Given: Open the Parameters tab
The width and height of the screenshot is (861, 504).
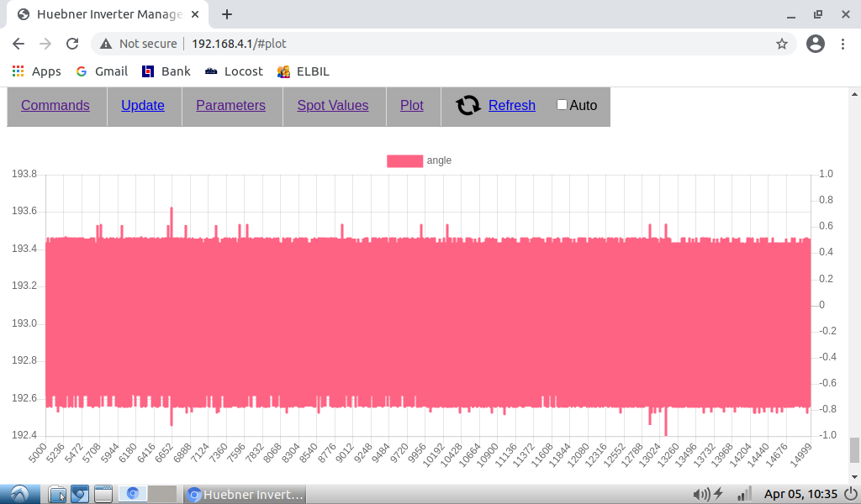Looking at the screenshot, I should pos(230,105).
